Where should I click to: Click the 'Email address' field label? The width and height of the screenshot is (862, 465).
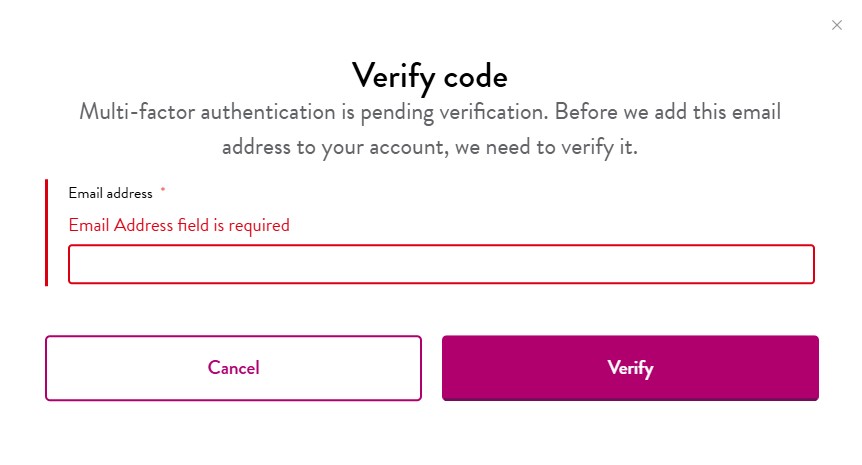pos(110,193)
